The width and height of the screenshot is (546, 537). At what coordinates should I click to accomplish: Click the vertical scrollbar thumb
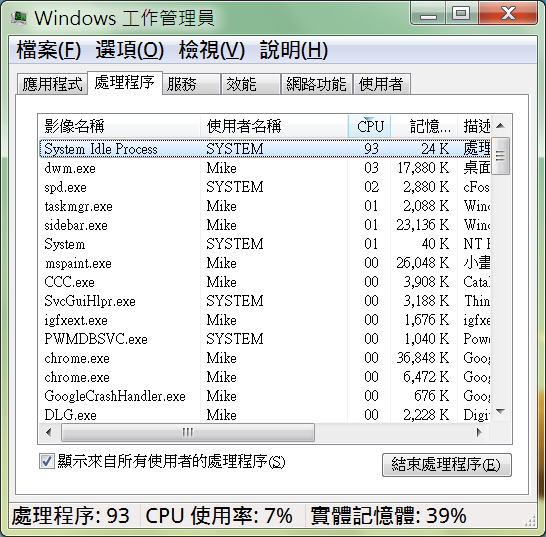click(x=501, y=156)
